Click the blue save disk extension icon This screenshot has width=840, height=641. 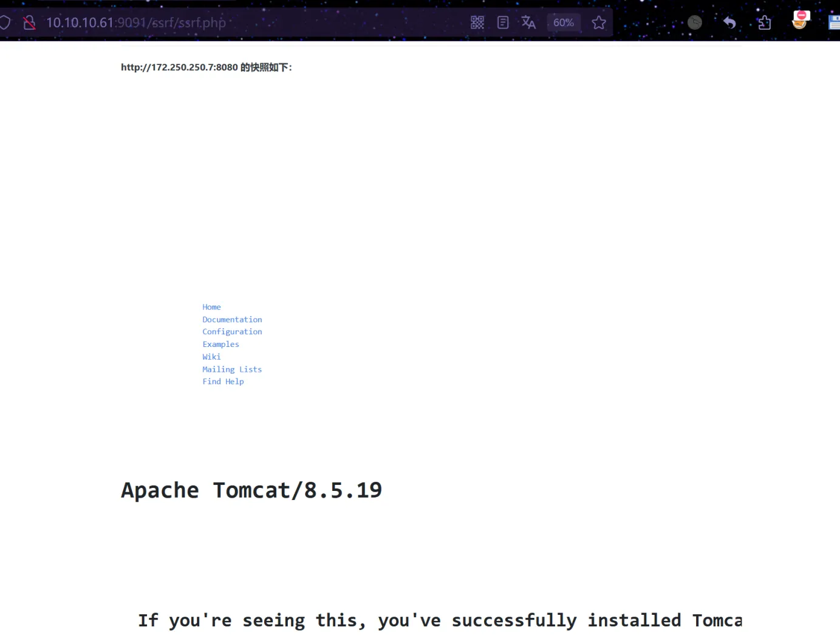[835, 23]
